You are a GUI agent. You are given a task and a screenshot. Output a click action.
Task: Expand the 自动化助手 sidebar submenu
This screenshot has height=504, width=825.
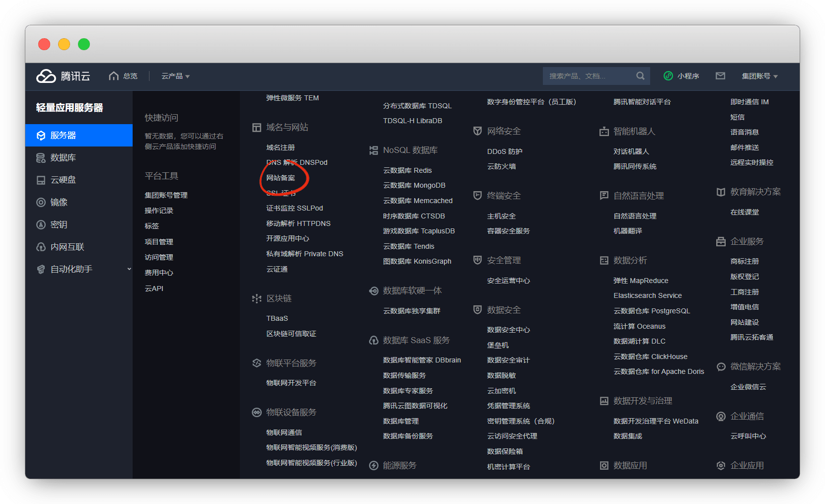tap(129, 269)
